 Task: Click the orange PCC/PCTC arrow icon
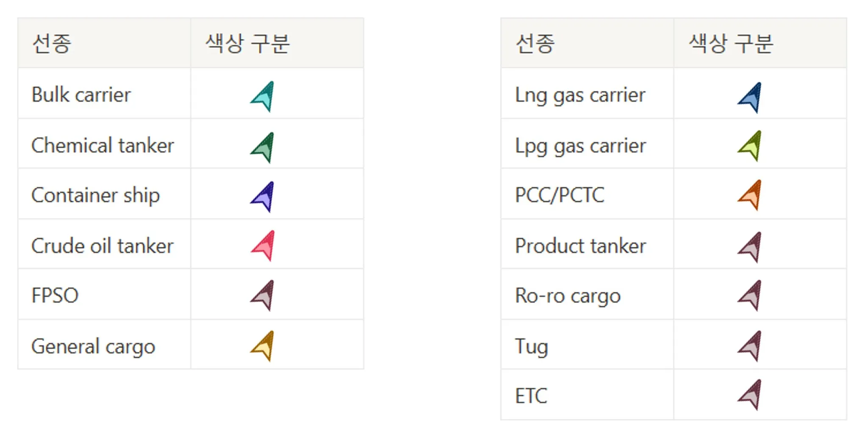coord(751,196)
